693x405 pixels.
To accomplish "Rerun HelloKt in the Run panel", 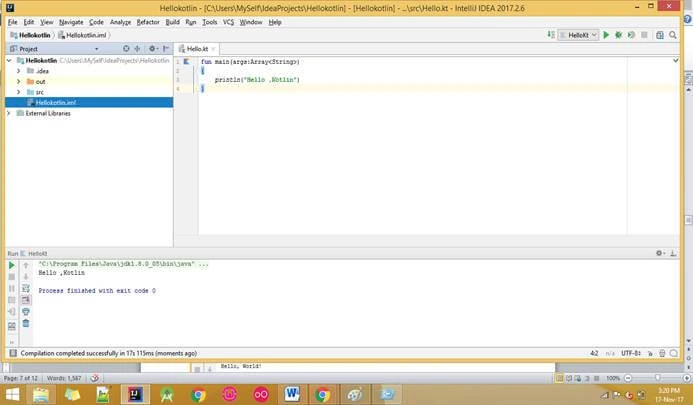I will click(12, 265).
